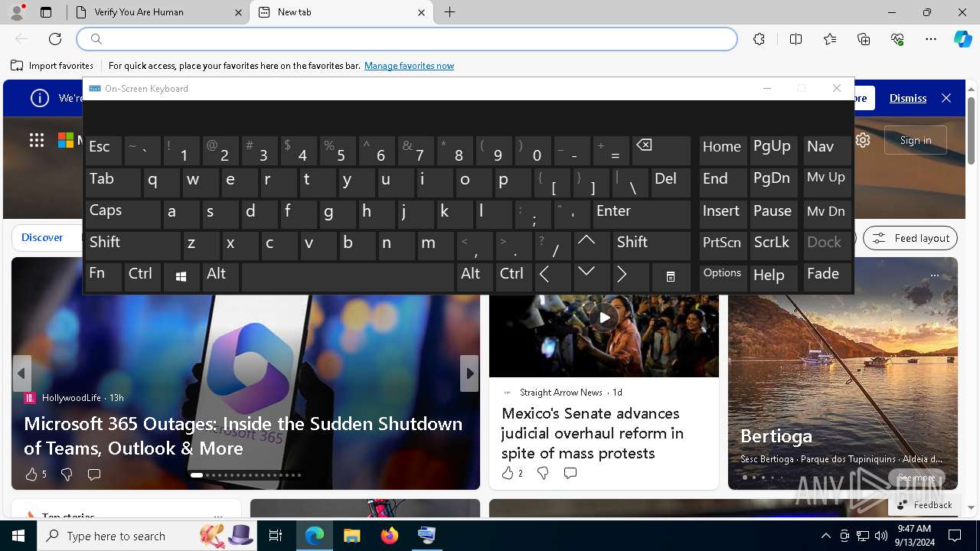Open the Feedback button
980x551 pixels.
pos(925,505)
